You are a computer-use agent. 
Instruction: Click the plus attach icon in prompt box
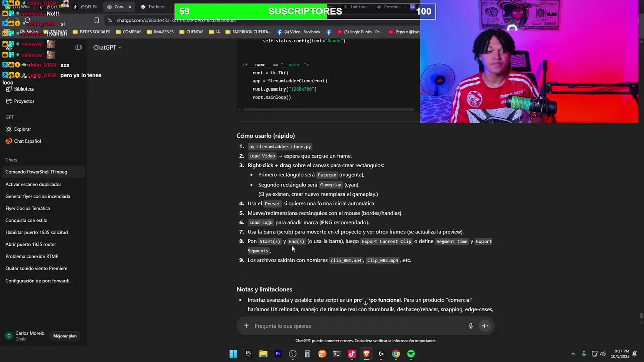246,326
